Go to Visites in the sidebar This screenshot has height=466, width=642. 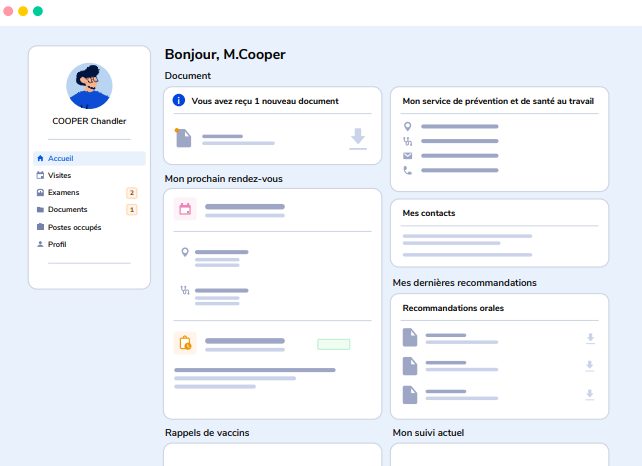(59, 175)
